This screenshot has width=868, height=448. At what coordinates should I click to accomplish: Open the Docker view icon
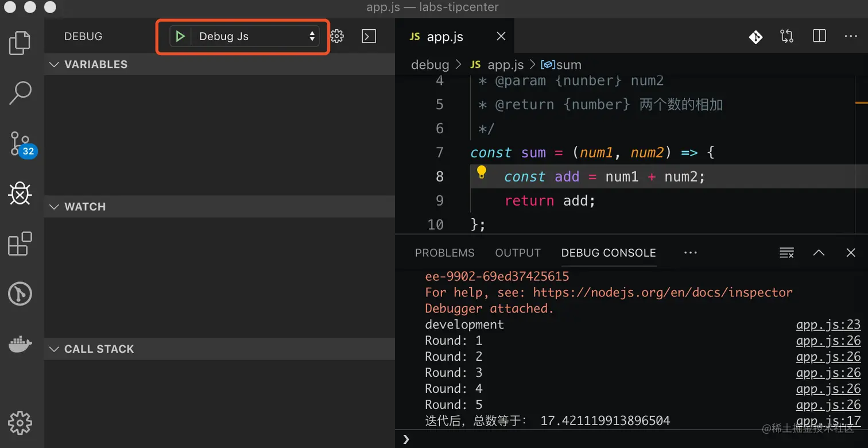20,344
